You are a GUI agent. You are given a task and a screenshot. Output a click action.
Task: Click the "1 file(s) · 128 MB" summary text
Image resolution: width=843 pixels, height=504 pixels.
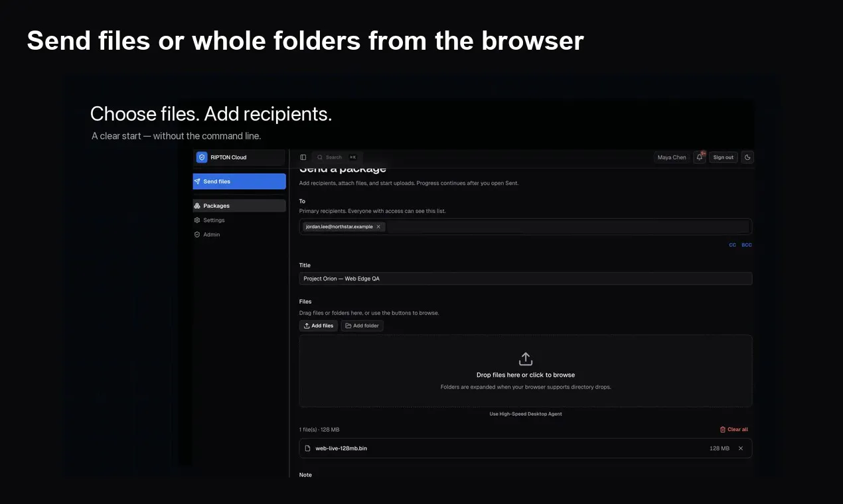coord(319,430)
